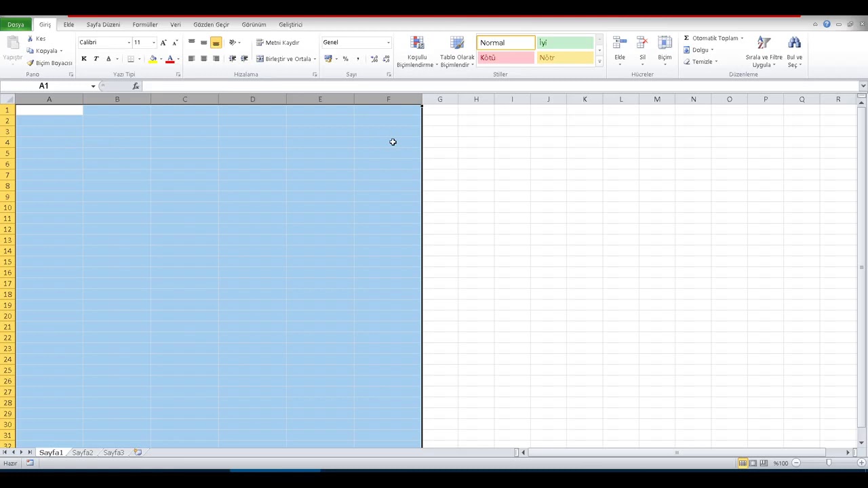The height and width of the screenshot is (488, 868).
Task: Open the Name Box dropdown arrow
Action: [x=93, y=86]
